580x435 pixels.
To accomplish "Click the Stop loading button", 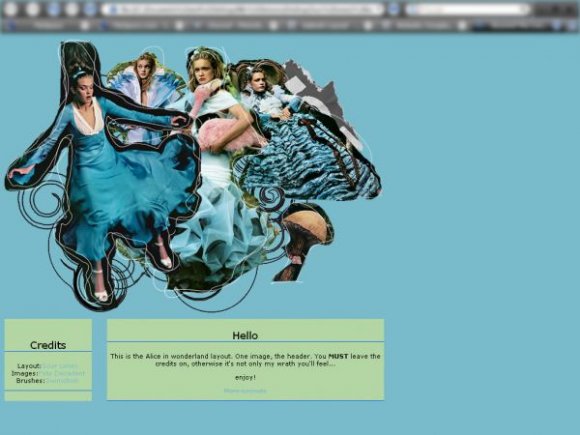I will pos(72,9).
